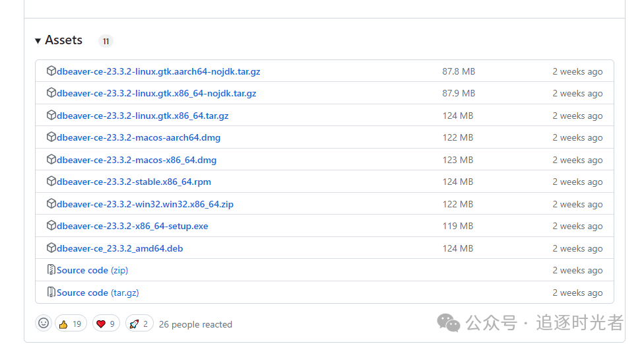
Task: Download dbeaver-ce-23.3.2-x86_64-setup.exe installer
Action: coord(132,226)
